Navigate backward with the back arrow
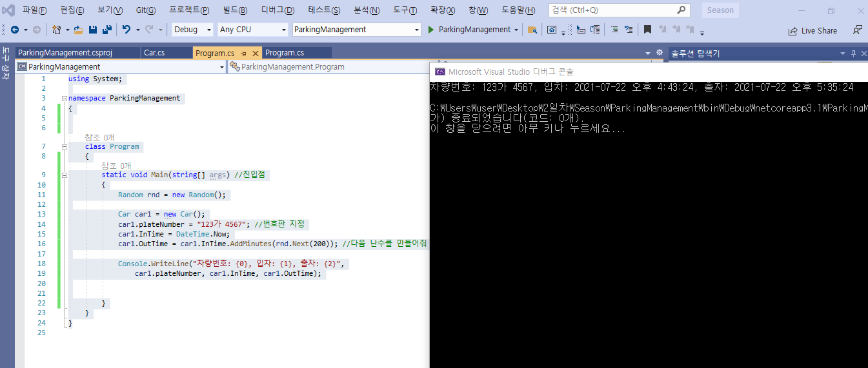868x368 pixels. [14, 30]
